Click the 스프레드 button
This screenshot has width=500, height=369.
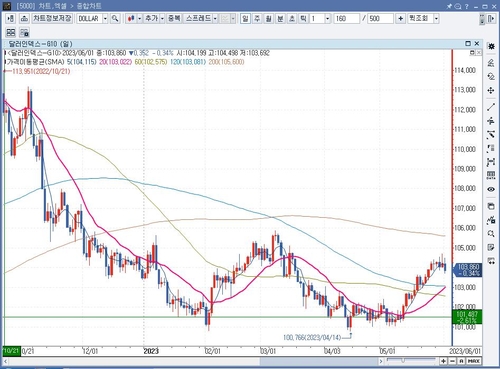click(x=198, y=19)
